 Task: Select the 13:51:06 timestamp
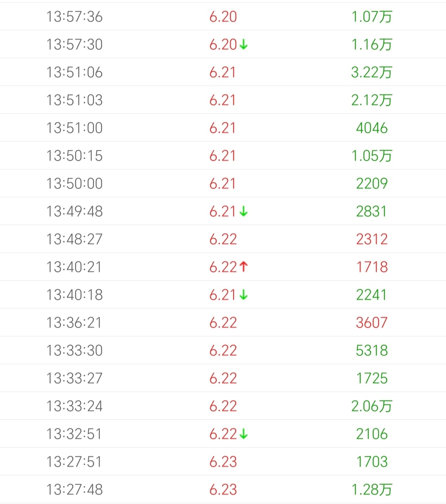[75, 72]
